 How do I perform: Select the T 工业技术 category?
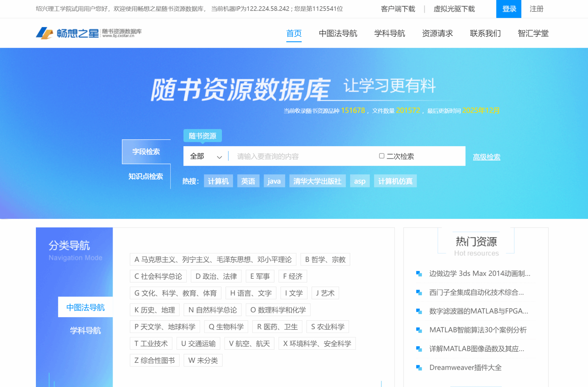151,343
